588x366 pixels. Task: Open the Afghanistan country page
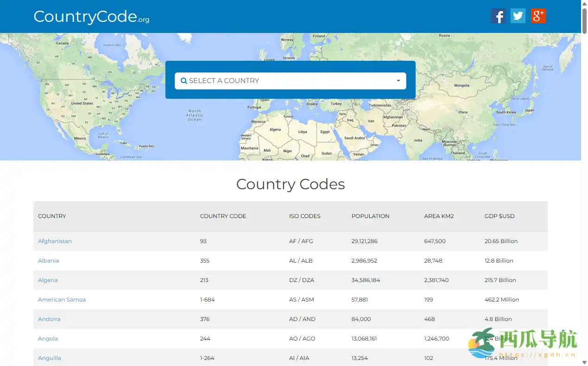(x=55, y=241)
